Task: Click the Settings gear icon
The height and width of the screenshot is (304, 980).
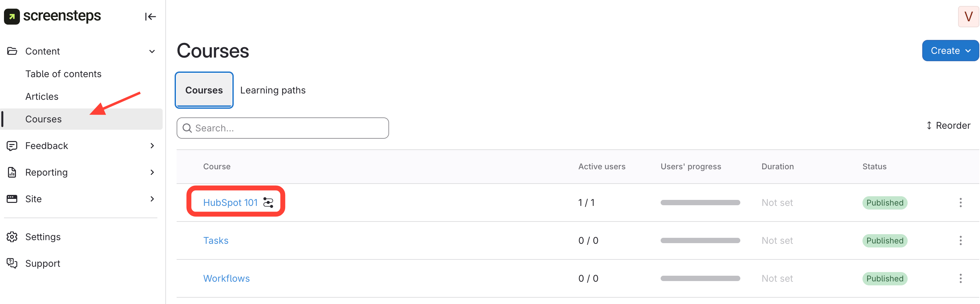Action: click(x=12, y=236)
